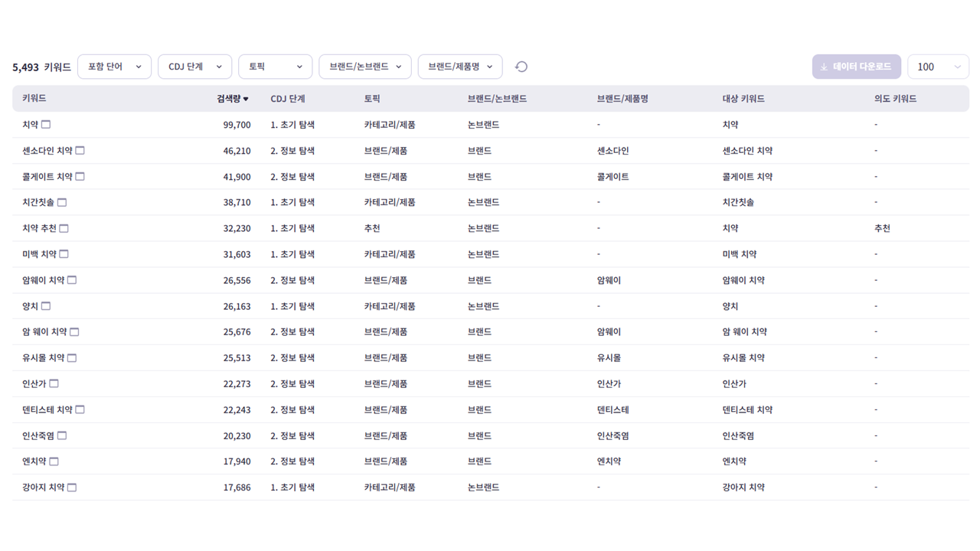Click the 키워드 column header
This screenshot has height=551, width=980.
[x=34, y=99]
